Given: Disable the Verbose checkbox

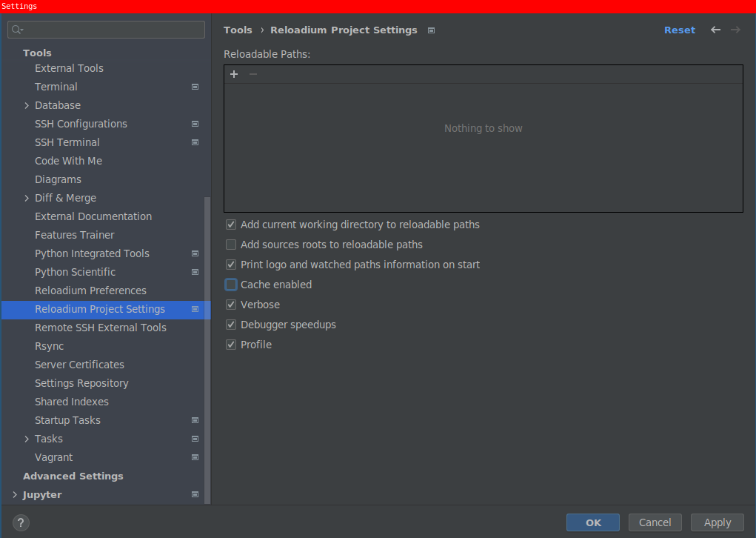Looking at the screenshot, I should [231, 305].
